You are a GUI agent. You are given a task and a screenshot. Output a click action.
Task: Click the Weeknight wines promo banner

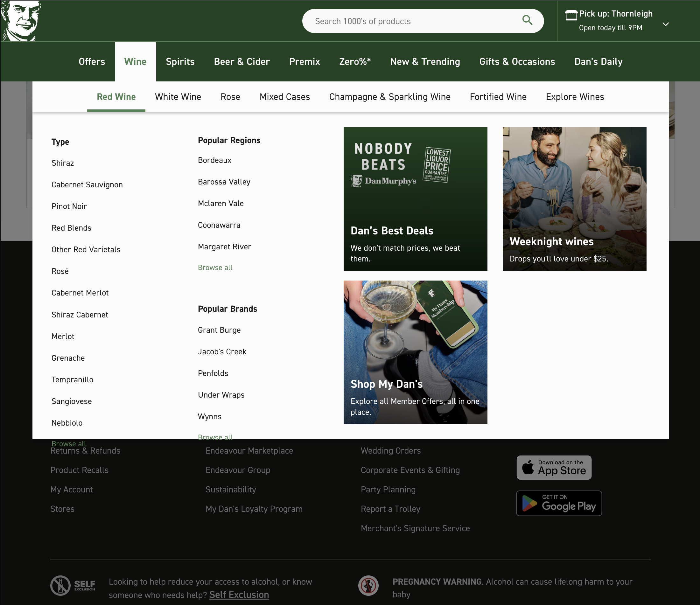pos(574,199)
